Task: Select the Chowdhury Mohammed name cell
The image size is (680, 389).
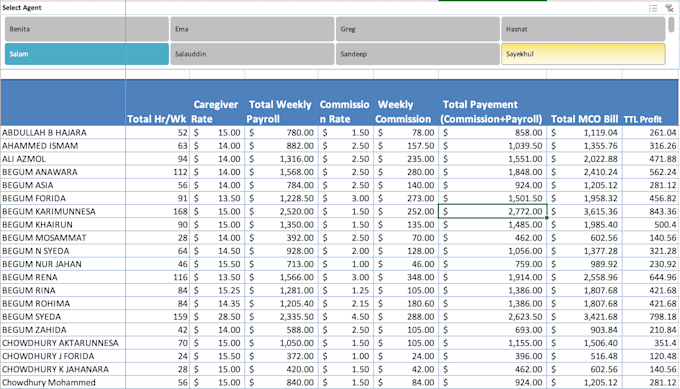Action: point(63,382)
